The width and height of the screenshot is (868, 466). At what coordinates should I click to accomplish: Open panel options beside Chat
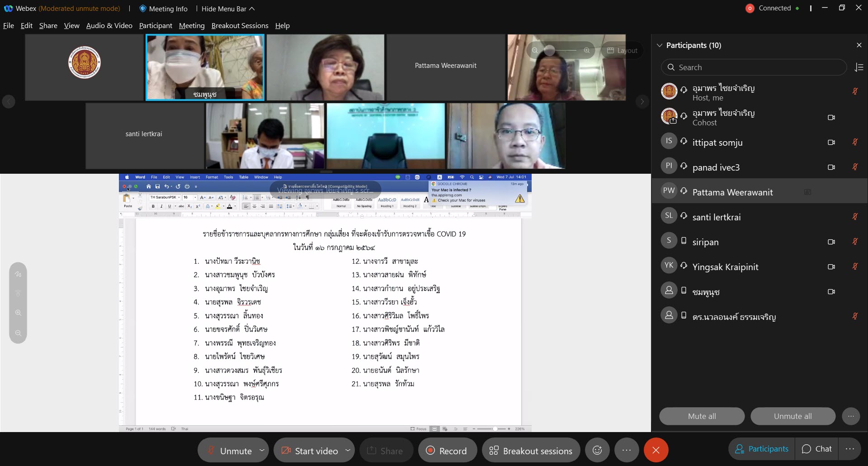click(x=850, y=449)
